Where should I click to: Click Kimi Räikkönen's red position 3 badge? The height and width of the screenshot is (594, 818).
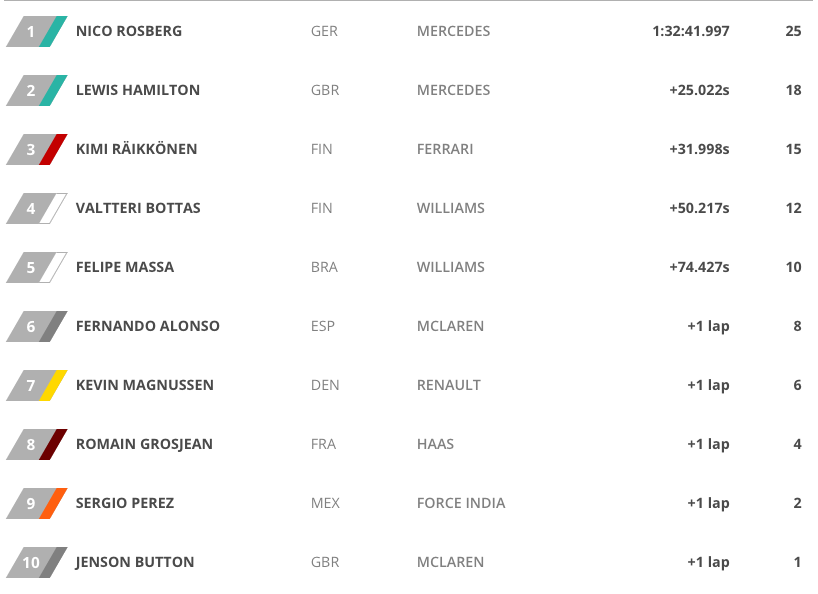37,149
